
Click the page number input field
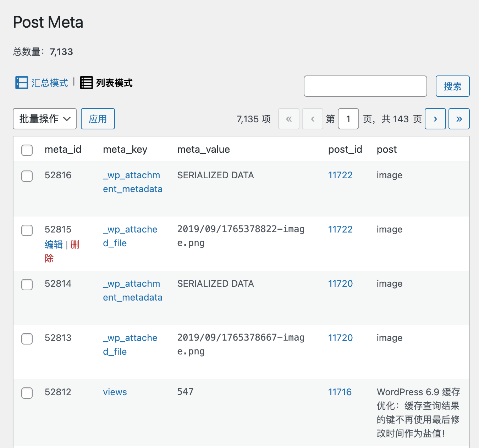348,119
